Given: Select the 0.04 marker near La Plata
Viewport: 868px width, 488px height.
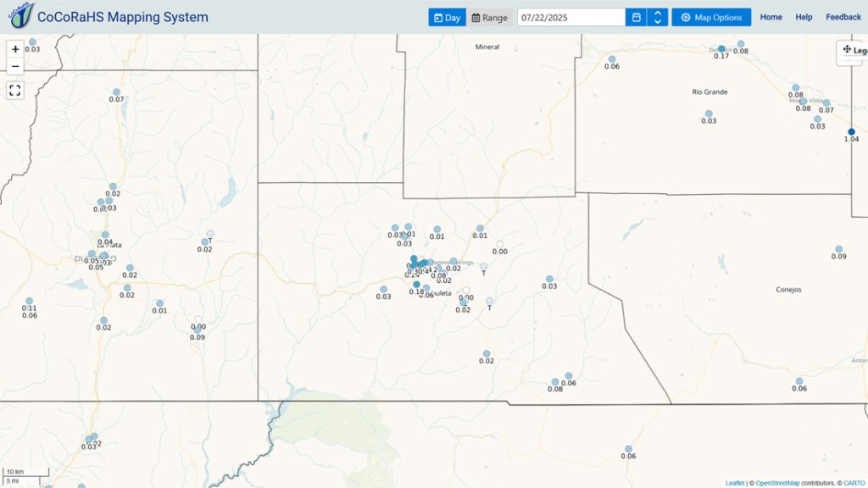Looking at the screenshot, I should click(x=105, y=236).
